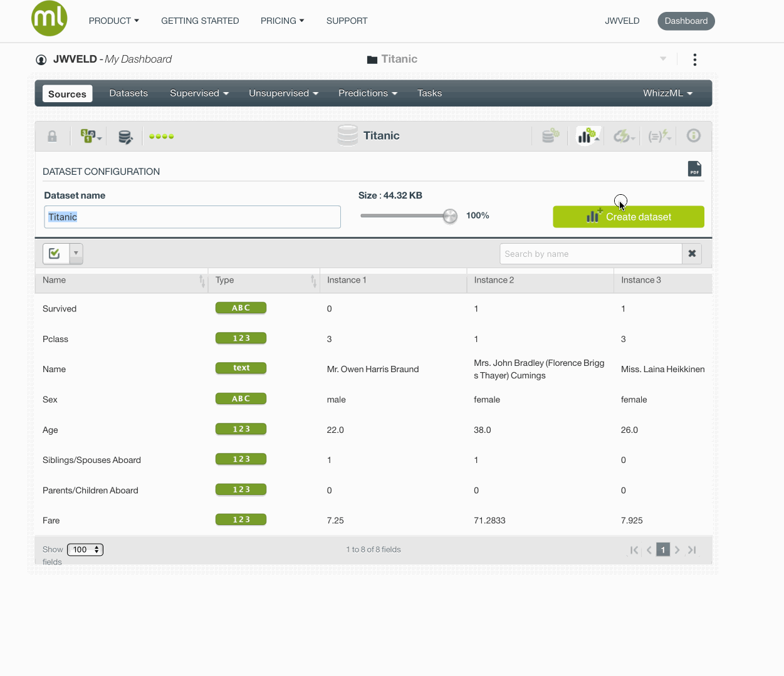Open the Predictions dropdown
This screenshot has width=784, height=676.
(x=368, y=93)
